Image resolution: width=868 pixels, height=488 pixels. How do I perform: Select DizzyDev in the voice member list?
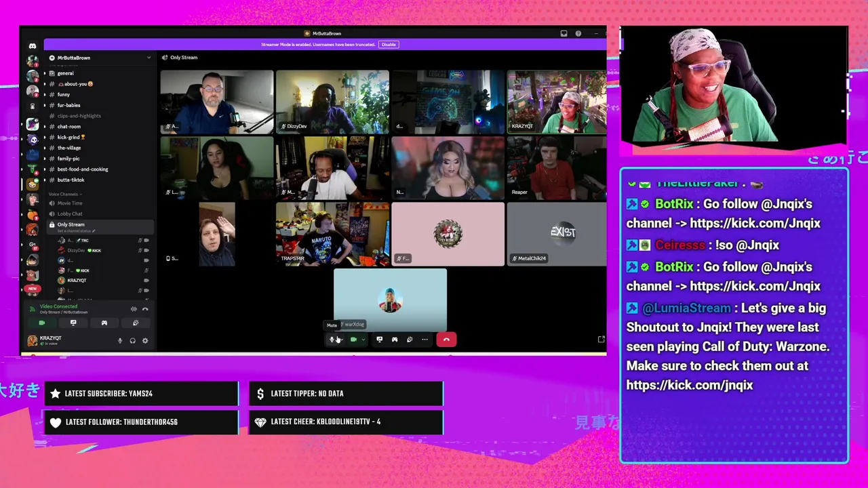103,251
